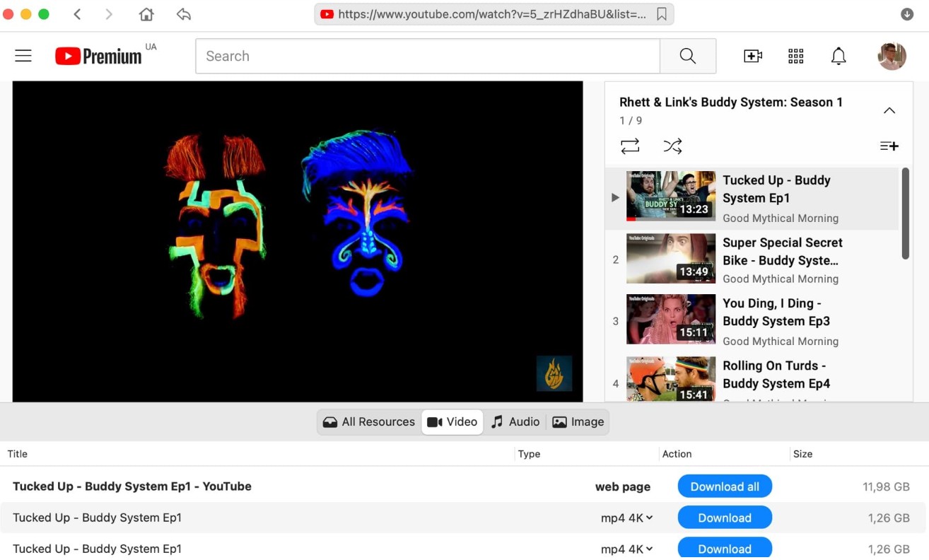Sort by Size column header
The width and height of the screenshot is (929, 560).
[x=802, y=454]
